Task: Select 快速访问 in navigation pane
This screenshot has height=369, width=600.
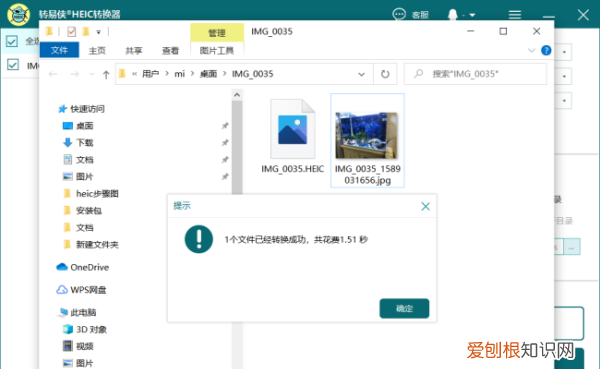Action: click(x=87, y=109)
